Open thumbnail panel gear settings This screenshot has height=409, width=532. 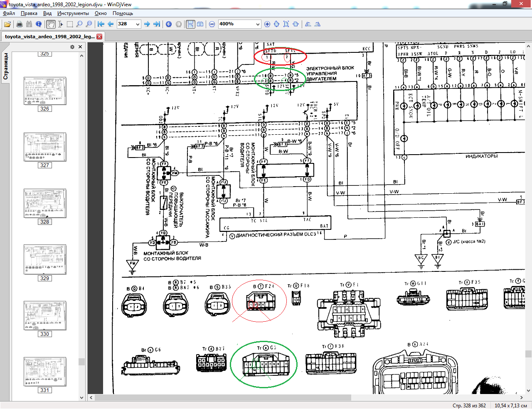click(72, 47)
